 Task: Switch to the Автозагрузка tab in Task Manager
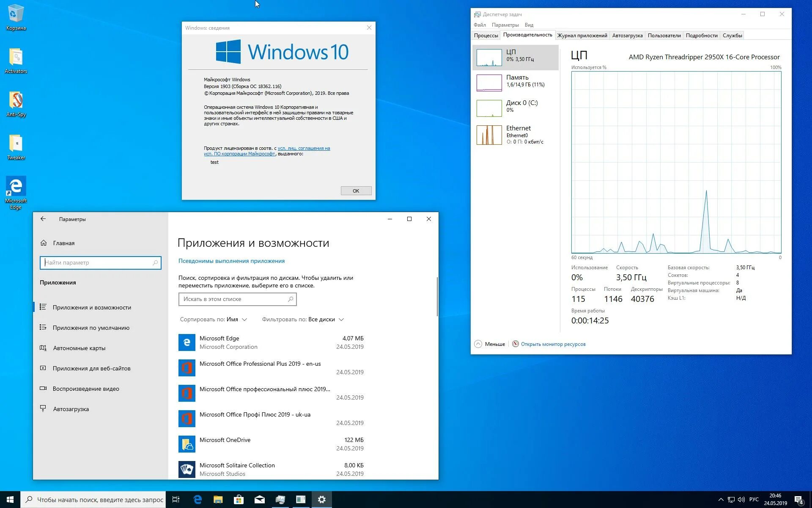(627, 36)
